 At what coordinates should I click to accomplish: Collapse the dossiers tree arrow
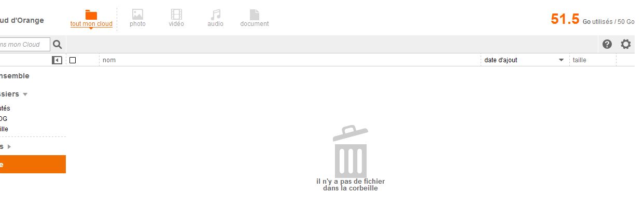coord(25,94)
